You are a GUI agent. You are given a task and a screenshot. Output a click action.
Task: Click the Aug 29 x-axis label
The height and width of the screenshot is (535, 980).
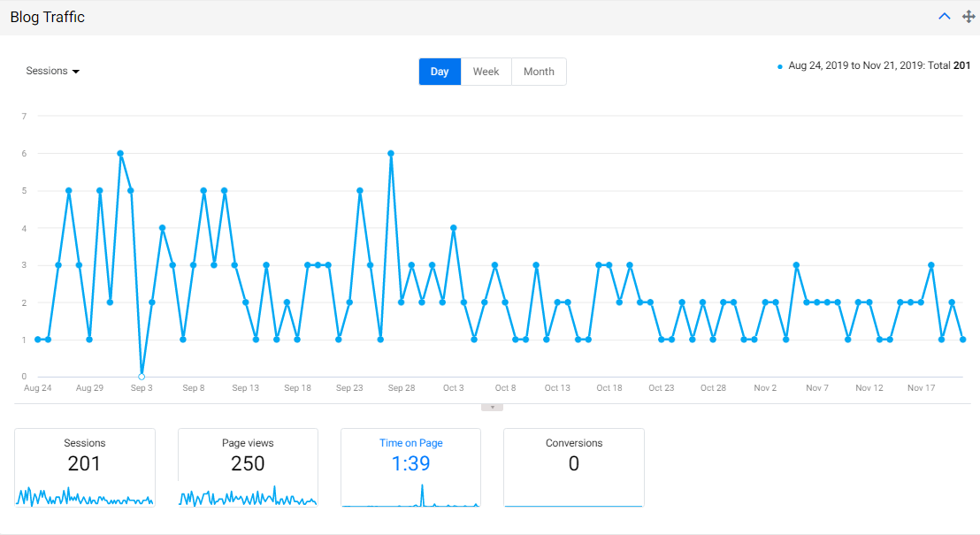[x=89, y=388]
